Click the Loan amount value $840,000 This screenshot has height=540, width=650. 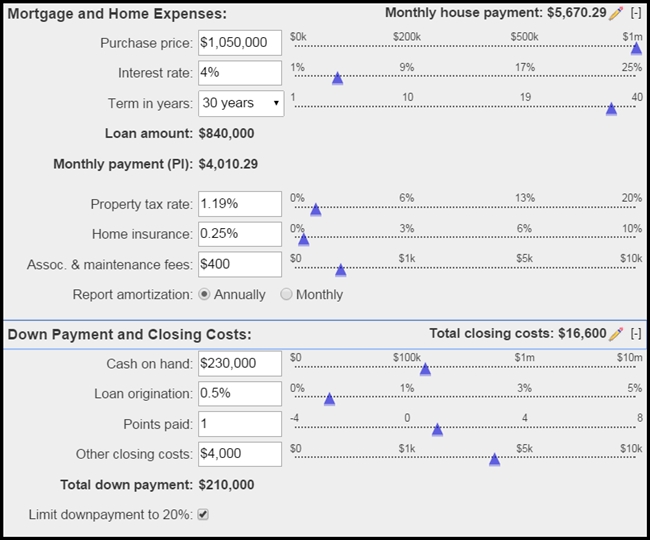pos(226,133)
